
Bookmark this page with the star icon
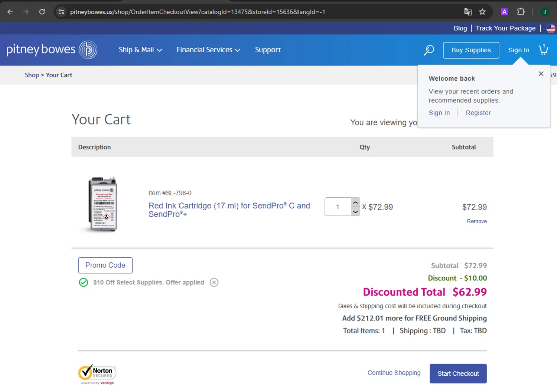click(482, 12)
